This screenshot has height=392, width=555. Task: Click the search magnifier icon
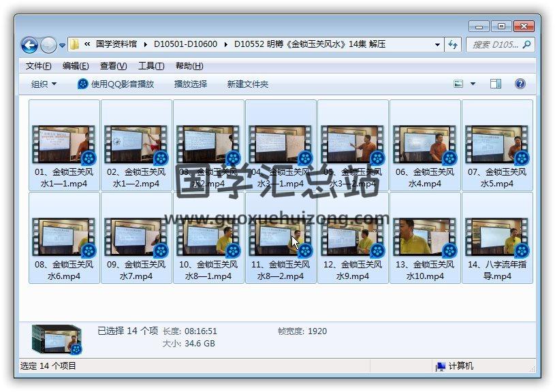pyautogui.click(x=526, y=45)
